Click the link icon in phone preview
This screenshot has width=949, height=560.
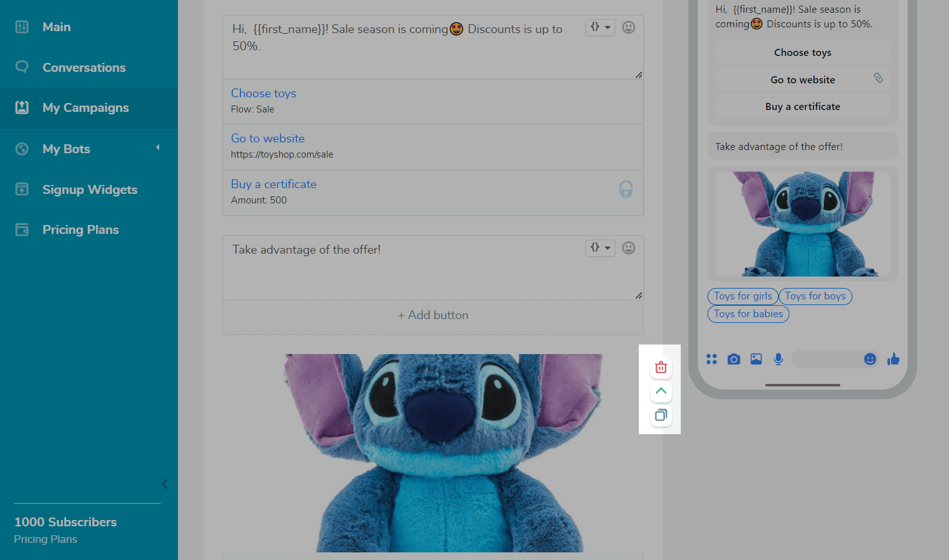click(x=878, y=78)
